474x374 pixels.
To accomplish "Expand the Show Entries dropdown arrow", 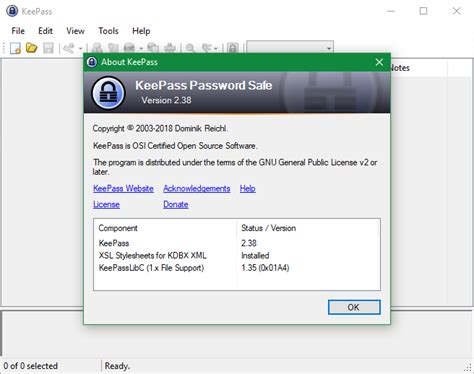I will pos(216,49).
